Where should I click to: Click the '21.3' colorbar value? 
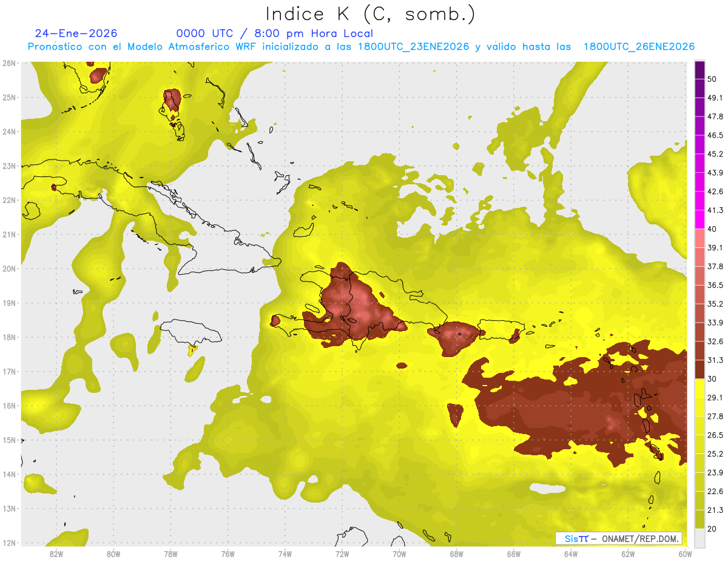(x=715, y=510)
